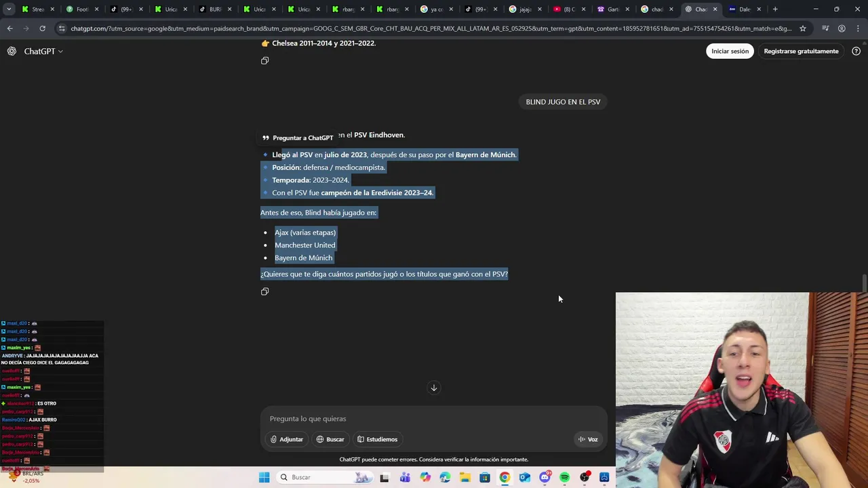Open Task View on taskbar

tap(384, 477)
